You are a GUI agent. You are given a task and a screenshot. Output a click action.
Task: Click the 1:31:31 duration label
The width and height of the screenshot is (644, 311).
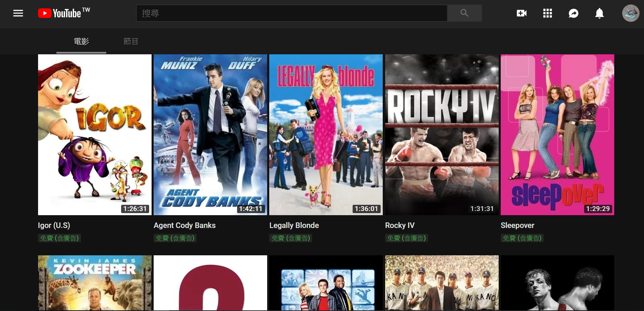click(482, 209)
